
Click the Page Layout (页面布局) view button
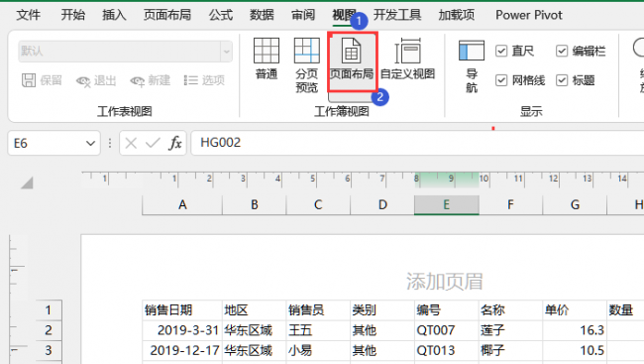pyautogui.click(x=352, y=61)
